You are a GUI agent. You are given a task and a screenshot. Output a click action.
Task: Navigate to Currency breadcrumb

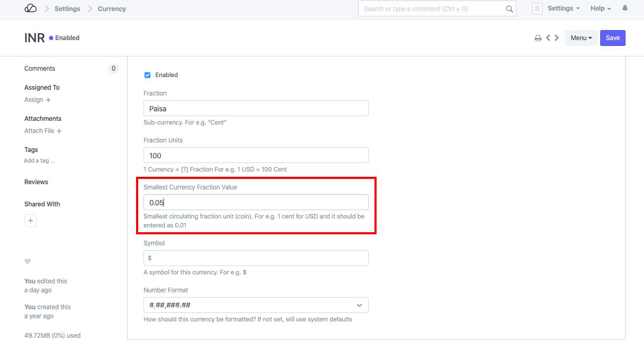pos(112,9)
